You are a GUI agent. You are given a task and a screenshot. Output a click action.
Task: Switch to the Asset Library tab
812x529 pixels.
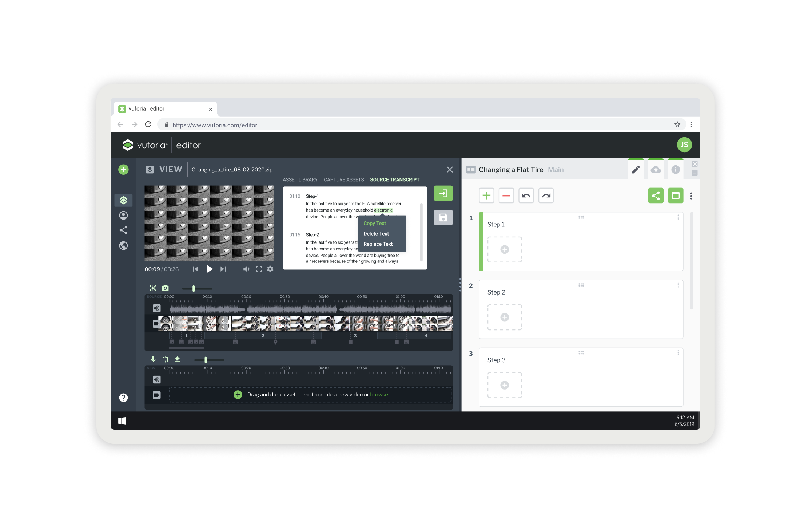(x=300, y=180)
